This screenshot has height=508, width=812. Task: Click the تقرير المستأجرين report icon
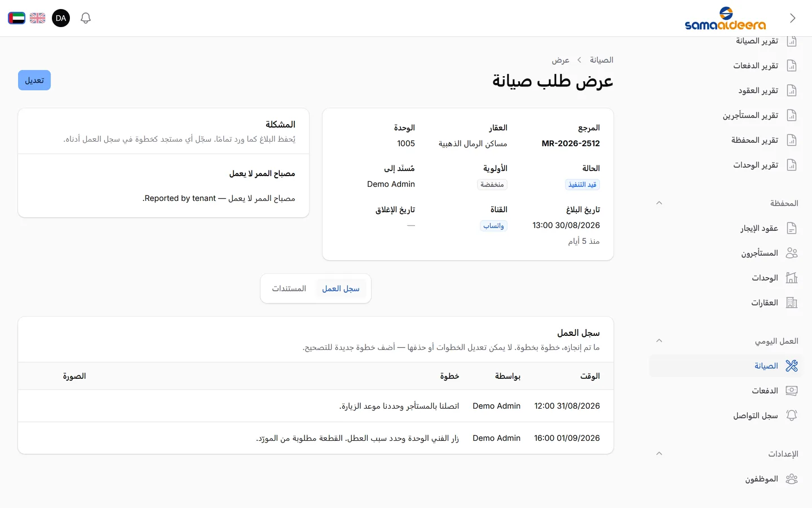click(792, 115)
